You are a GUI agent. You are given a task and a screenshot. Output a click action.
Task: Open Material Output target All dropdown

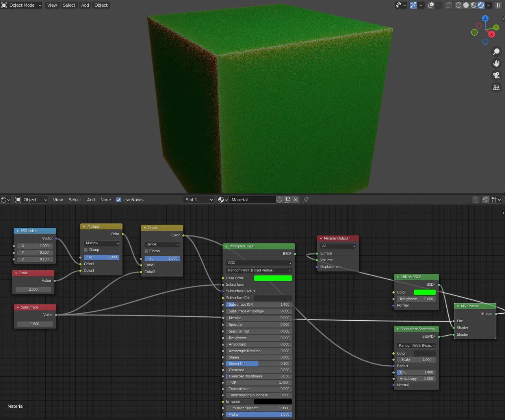click(338, 246)
